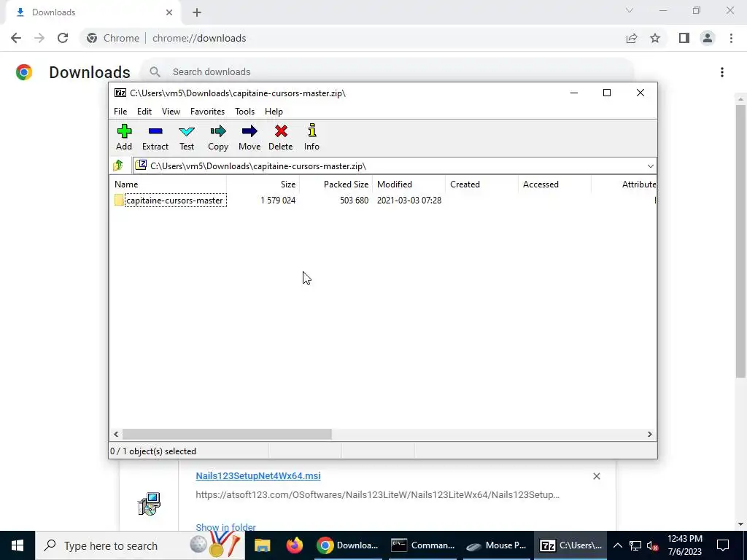Click the Chrome profile avatar icon

point(708,38)
